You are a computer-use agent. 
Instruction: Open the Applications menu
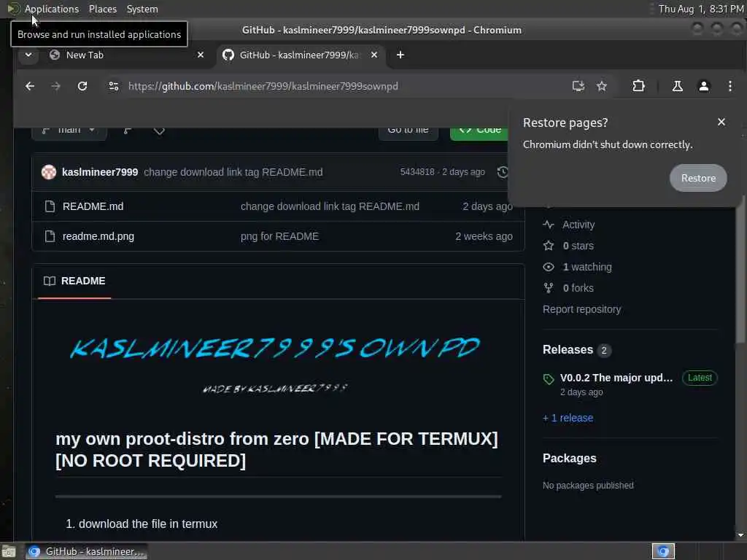pos(52,9)
